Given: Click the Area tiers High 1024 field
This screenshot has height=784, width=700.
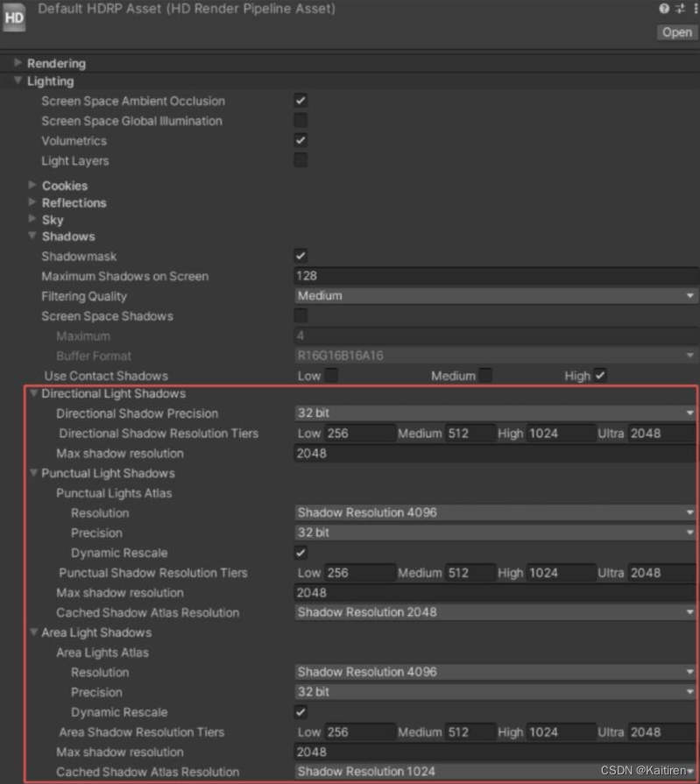Looking at the screenshot, I should click(561, 732).
